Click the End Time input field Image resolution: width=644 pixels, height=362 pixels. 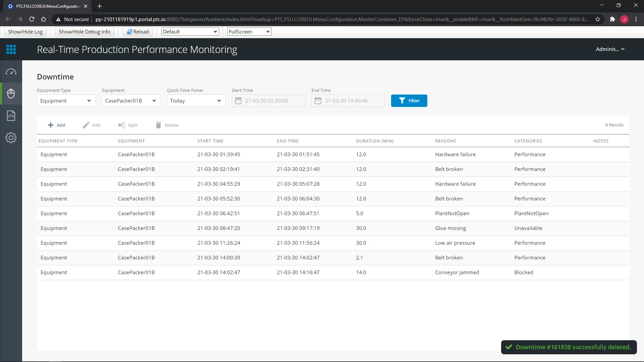(x=348, y=101)
